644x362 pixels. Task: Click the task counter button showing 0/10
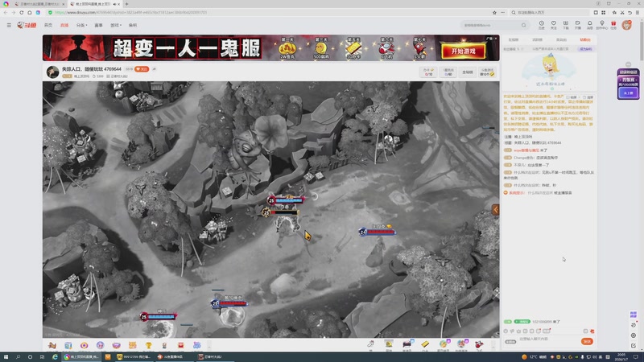click(x=428, y=72)
